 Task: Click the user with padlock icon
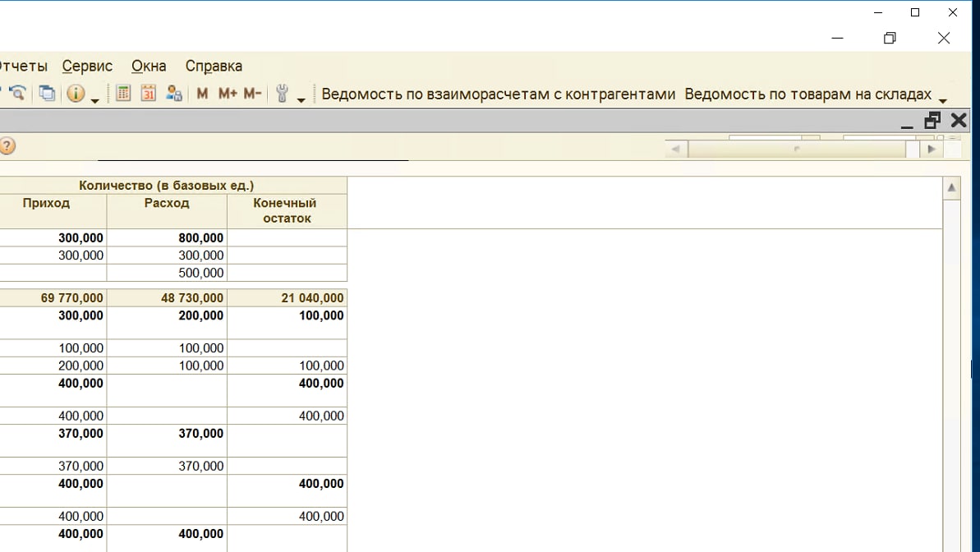[174, 94]
